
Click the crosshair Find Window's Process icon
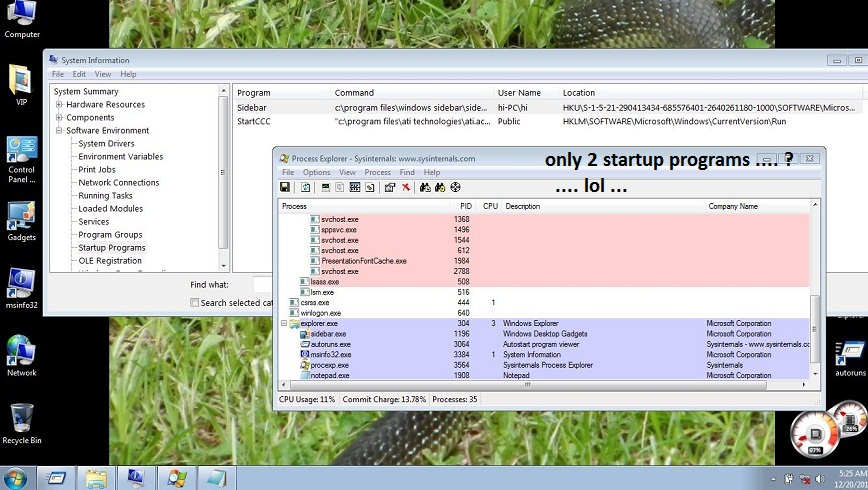coord(456,187)
